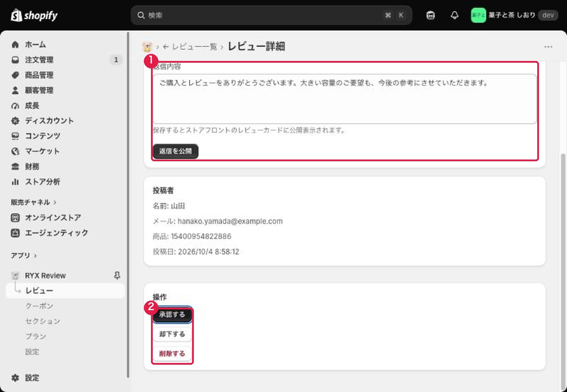Click the オンラインストア storefront icon
The height and width of the screenshot is (392, 567).
(x=15, y=218)
